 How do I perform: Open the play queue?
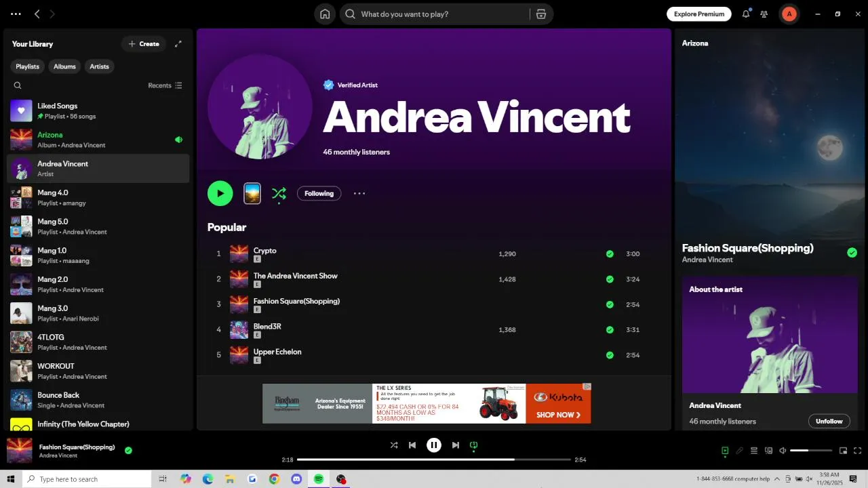tap(754, 451)
